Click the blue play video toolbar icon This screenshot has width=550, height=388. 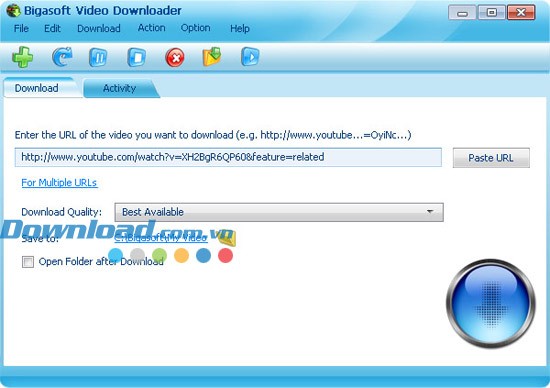[250, 57]
